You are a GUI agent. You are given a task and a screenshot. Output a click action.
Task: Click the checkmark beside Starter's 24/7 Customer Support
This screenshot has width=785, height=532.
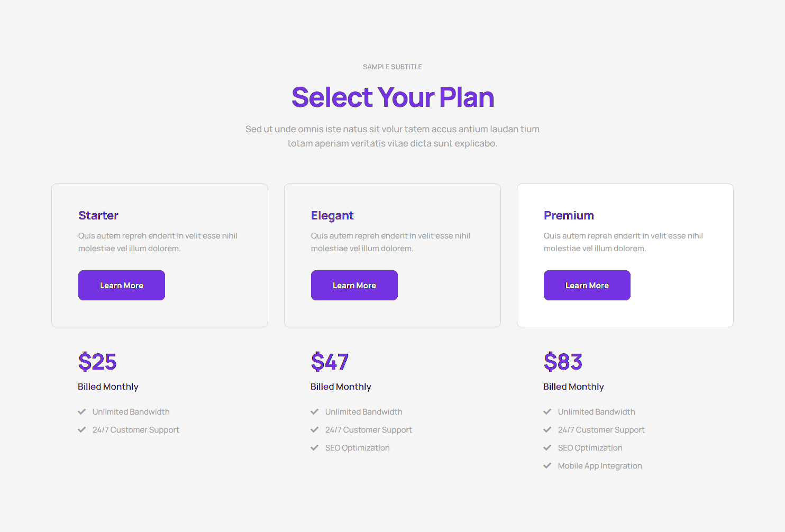point(82,430)
